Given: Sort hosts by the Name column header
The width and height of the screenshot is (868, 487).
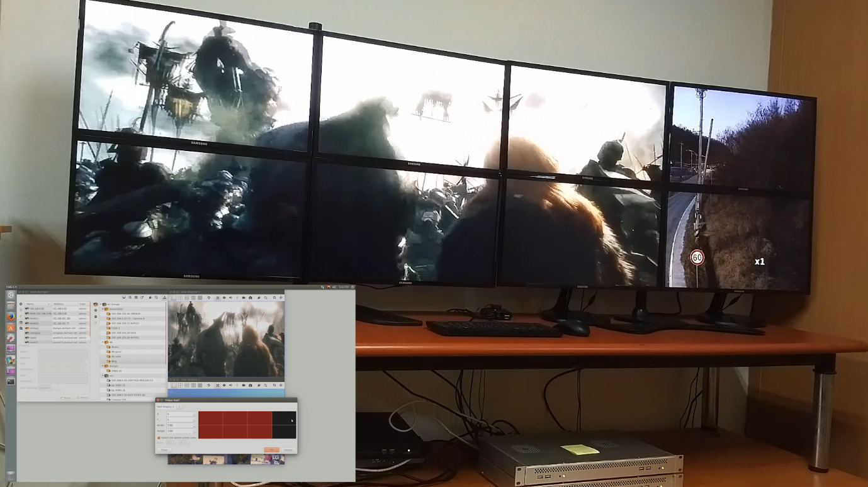Looking at the screenshot, I should tap(38, 304).
